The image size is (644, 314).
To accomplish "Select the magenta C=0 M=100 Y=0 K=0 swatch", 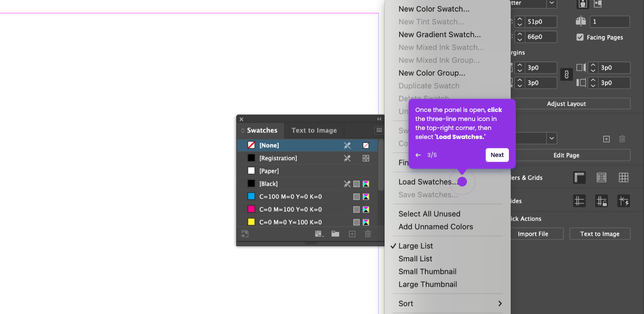I will (307, 209).
